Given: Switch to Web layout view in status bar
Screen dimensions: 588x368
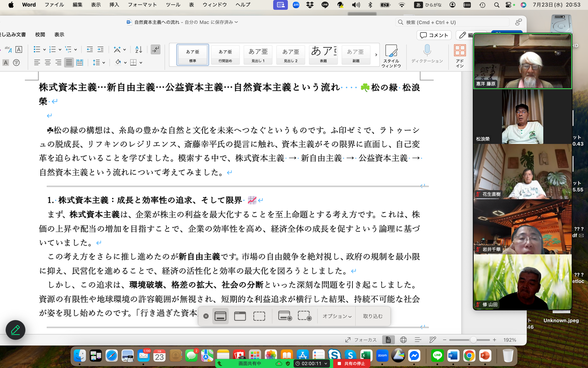Looking at the screenshot, I should click(x=403, y=340).
